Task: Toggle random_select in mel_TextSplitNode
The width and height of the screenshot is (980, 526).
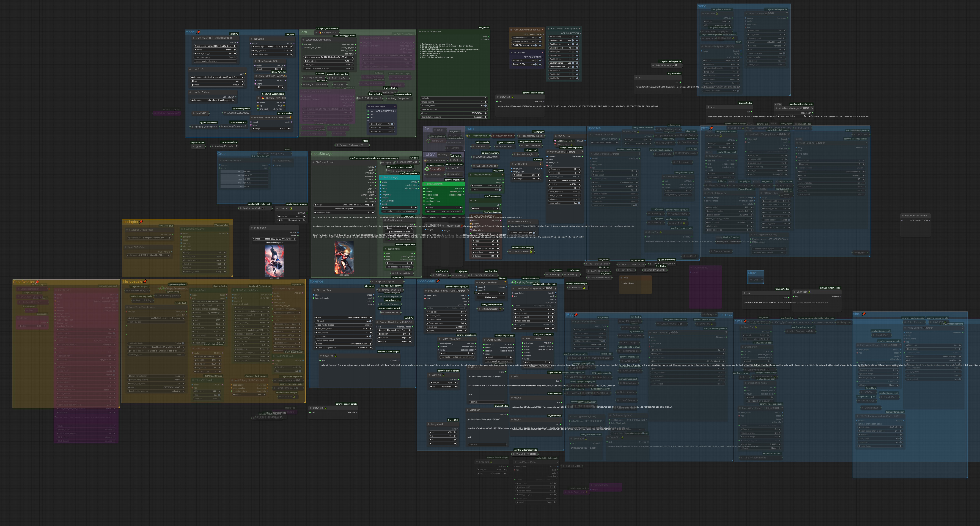Action: pyautogui.click(x=485, y=106)
